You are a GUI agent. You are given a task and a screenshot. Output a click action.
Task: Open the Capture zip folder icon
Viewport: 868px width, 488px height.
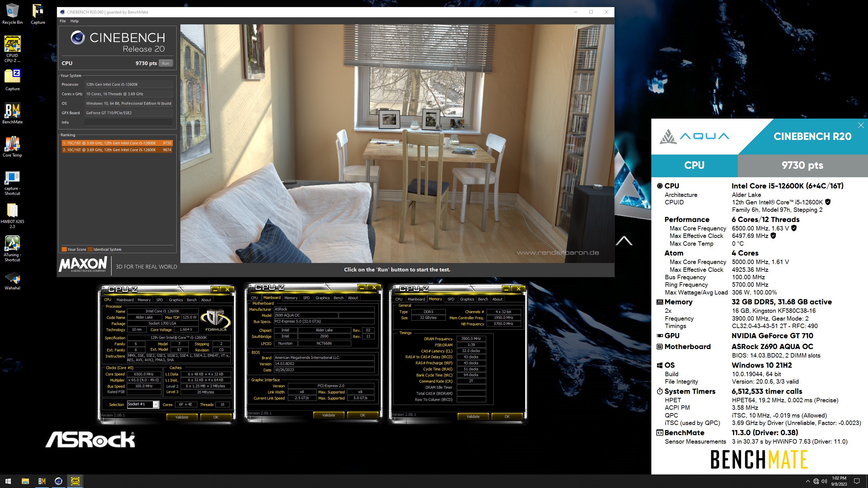coord(12,80)
